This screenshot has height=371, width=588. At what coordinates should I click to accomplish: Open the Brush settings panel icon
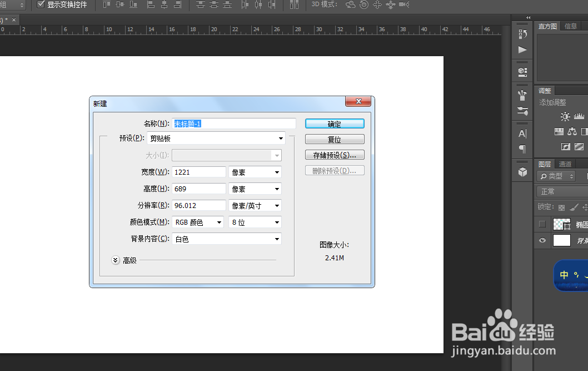(x=522, y=111)
